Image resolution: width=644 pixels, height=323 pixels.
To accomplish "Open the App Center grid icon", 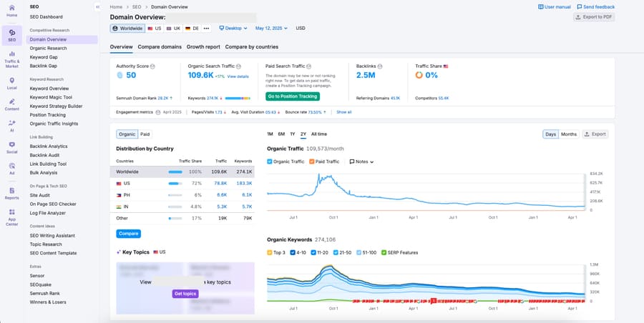I will [x=12, y=212].
